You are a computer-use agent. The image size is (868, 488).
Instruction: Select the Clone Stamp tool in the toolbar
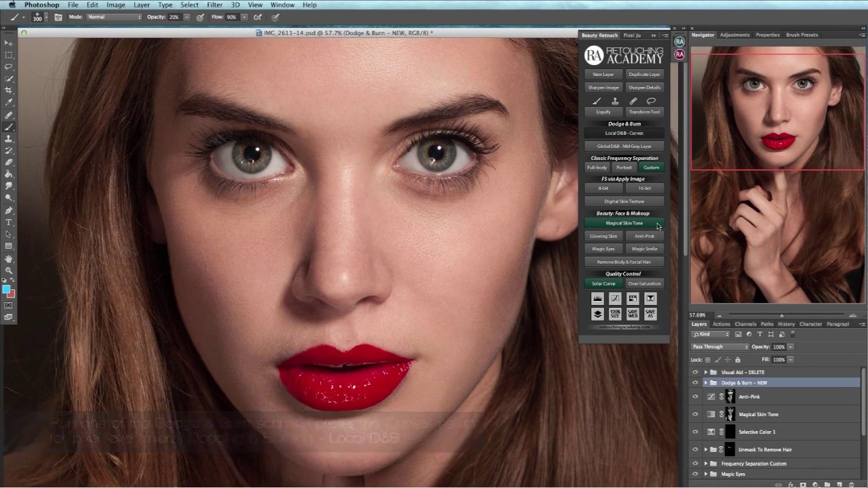click(9, 139)
